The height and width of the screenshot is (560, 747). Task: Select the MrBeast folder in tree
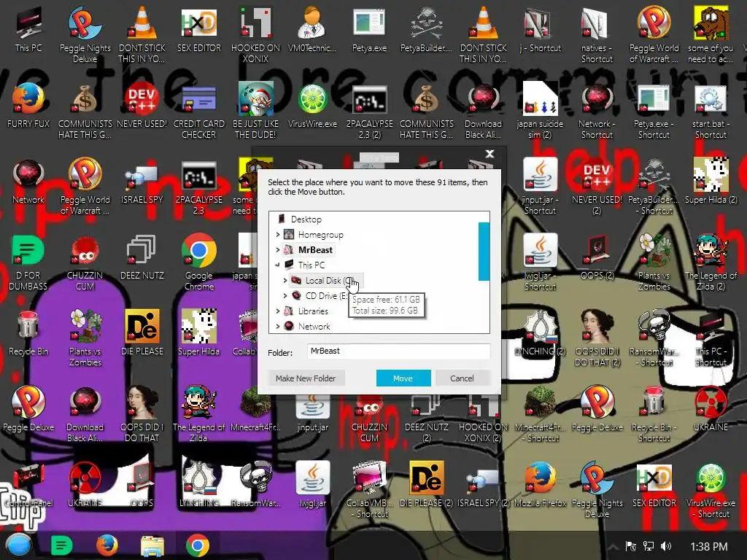click(315, 249)
